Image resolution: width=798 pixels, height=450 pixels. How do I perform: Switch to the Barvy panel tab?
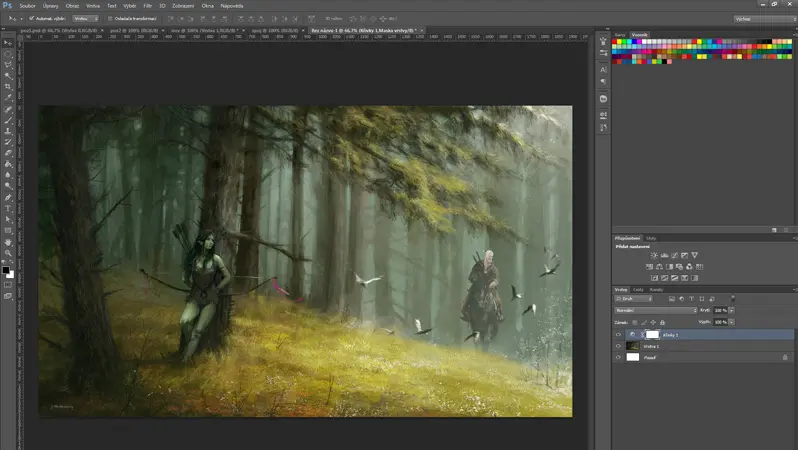point(620,35)
